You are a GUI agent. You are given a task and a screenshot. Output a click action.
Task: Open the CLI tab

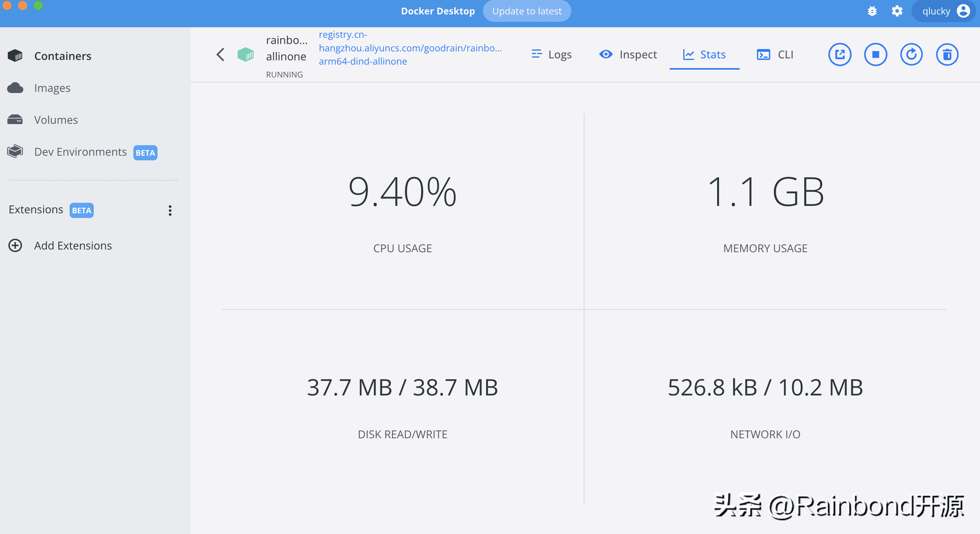[775, 54]
